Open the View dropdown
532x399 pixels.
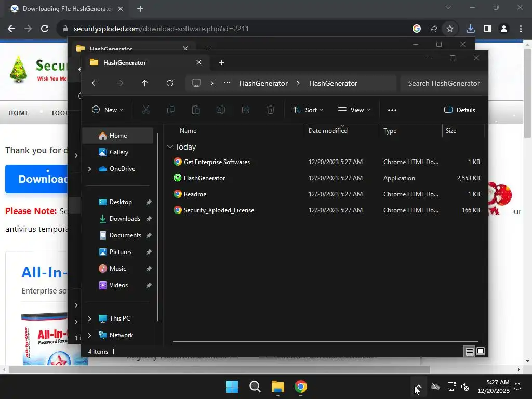point(354,110)
